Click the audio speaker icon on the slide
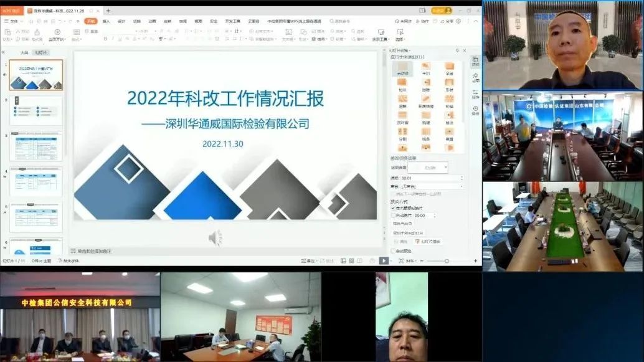Screen dimensions: 644x362 point(215,238)
